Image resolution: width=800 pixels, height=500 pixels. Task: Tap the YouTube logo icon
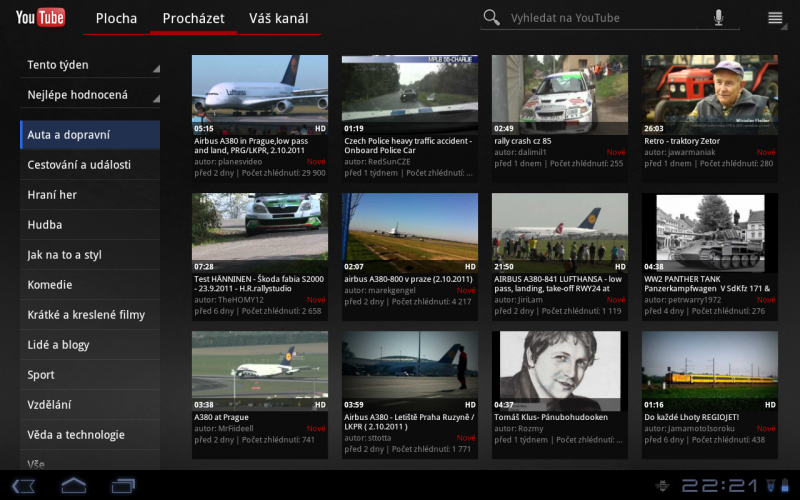point(40,18)
